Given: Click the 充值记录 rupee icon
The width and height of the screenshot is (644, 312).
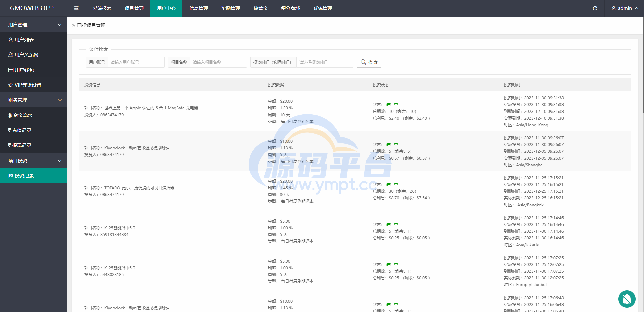Looking at the screenshot, I should [x=10, y=130].
